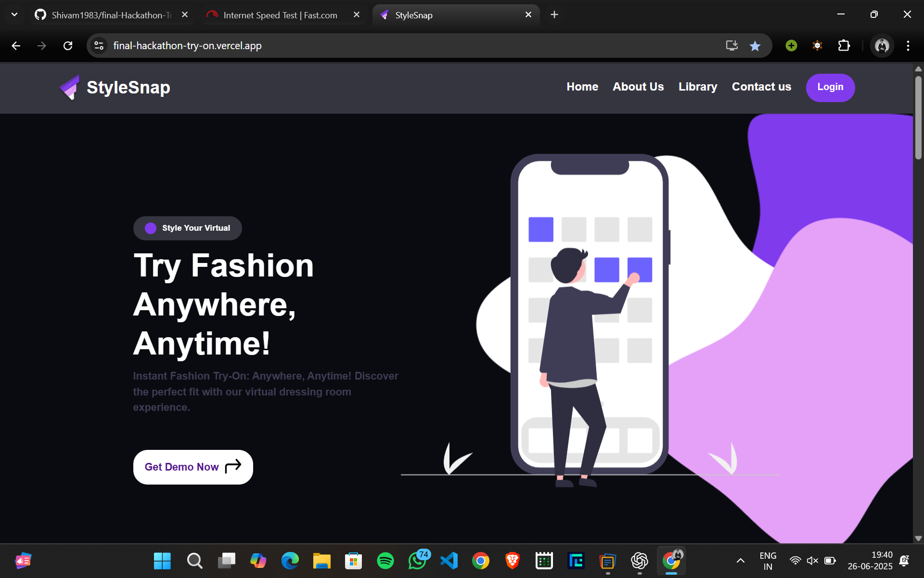The width and height of the screenshot is (924, 578).
Task: Open the notification bell in tray
Action: coord(904,561)
